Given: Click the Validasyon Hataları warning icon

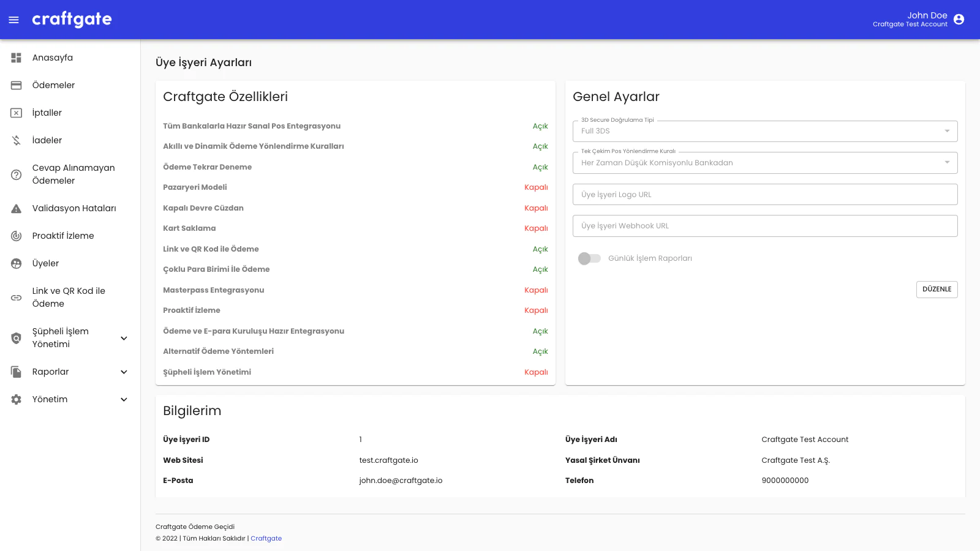Looking at the screenshot, I should [17, 208].
